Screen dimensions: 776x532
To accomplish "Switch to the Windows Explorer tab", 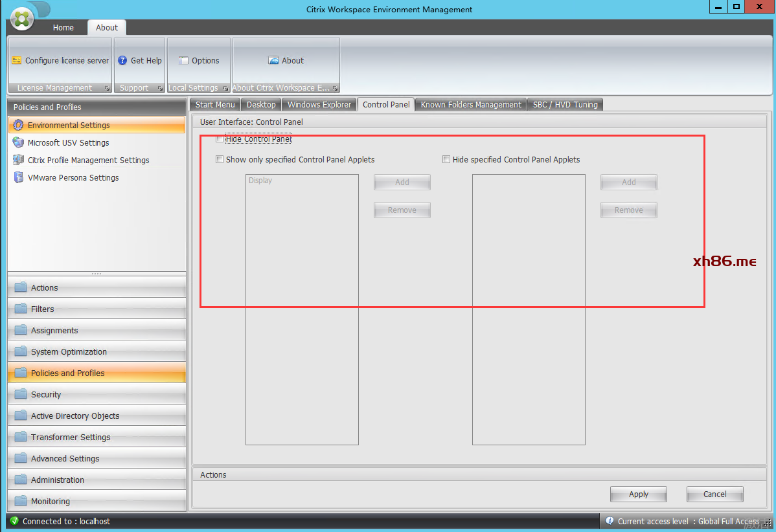I will (319, 105).
